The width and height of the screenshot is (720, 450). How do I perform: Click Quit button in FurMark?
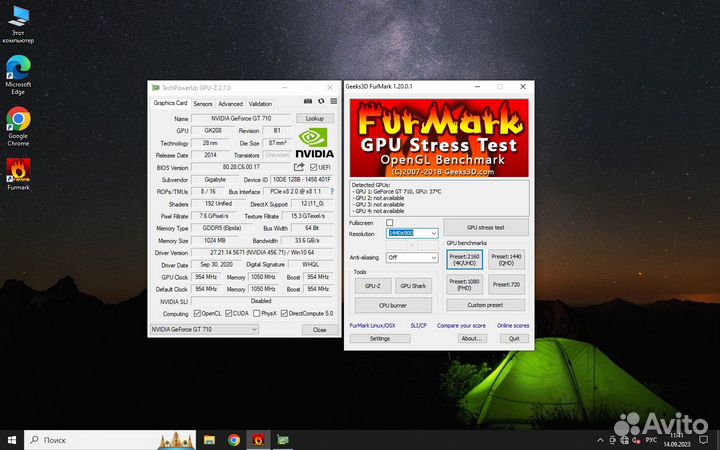point(514,338)
